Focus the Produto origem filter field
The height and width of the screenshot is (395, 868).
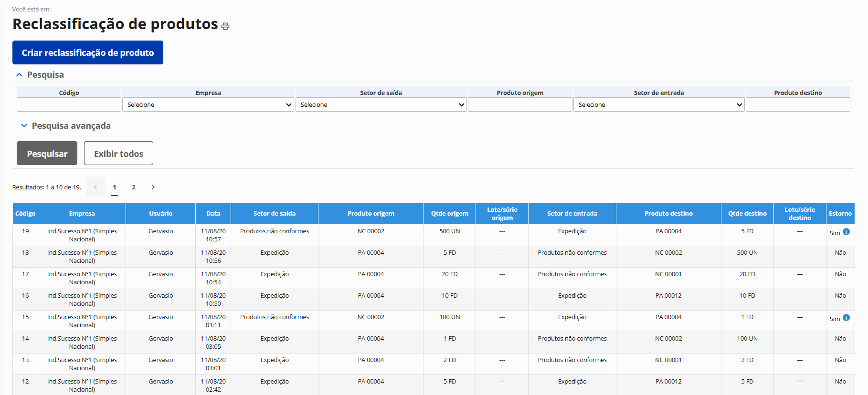pyautogui.click(x=519, y=105)
